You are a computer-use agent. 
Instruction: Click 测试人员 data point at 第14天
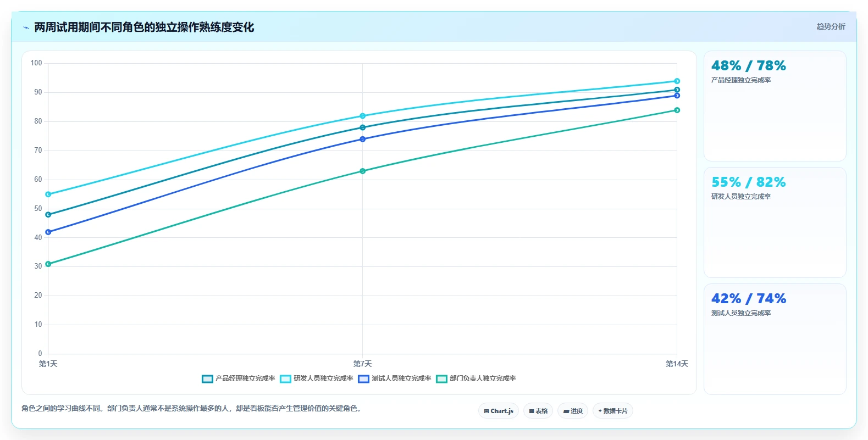[677, 96]
